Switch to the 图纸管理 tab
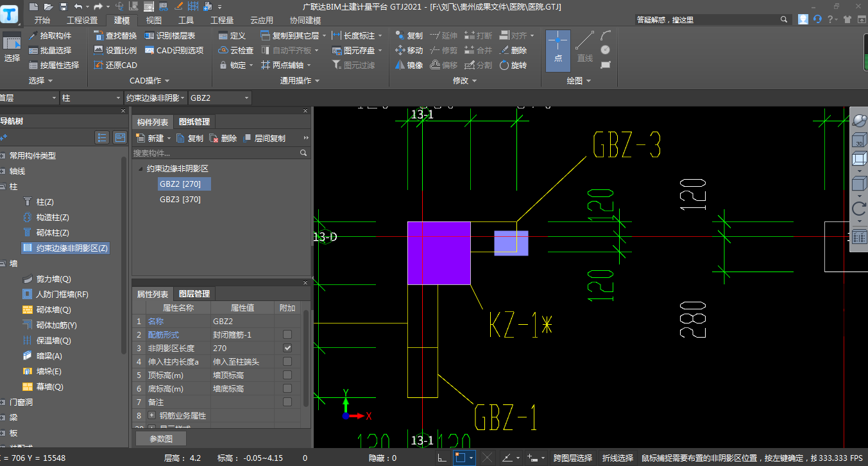 tap(194, 122)
